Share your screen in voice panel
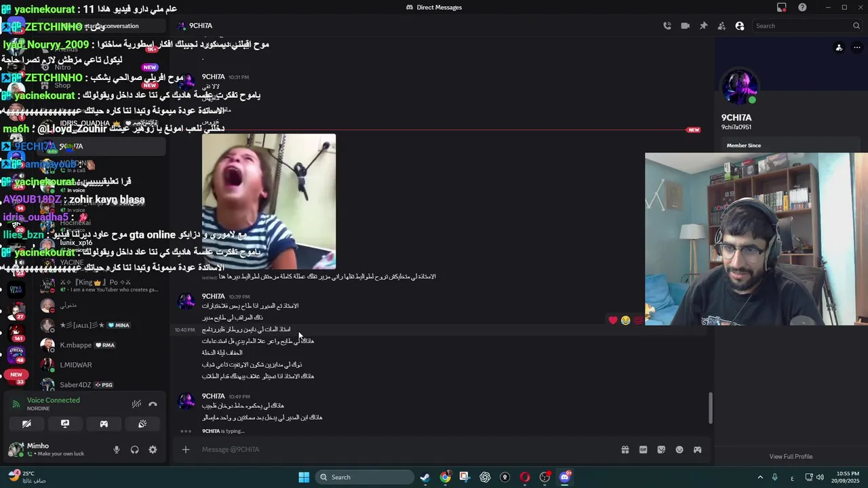 (65, 424)
